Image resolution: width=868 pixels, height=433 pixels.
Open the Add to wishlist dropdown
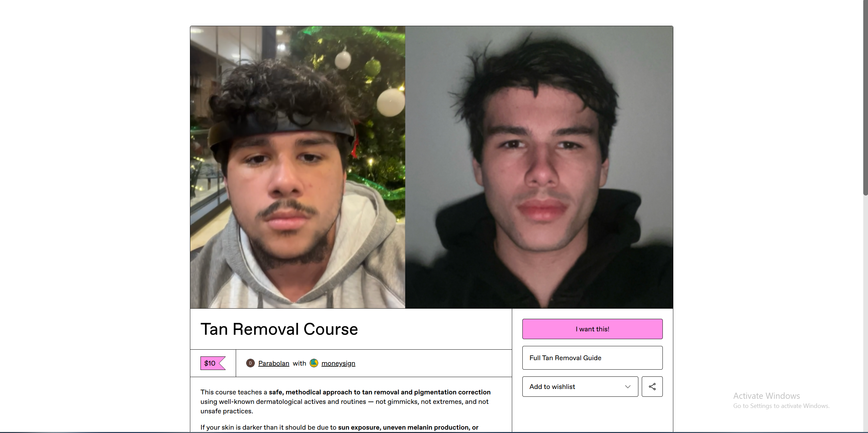coord(580,387)
